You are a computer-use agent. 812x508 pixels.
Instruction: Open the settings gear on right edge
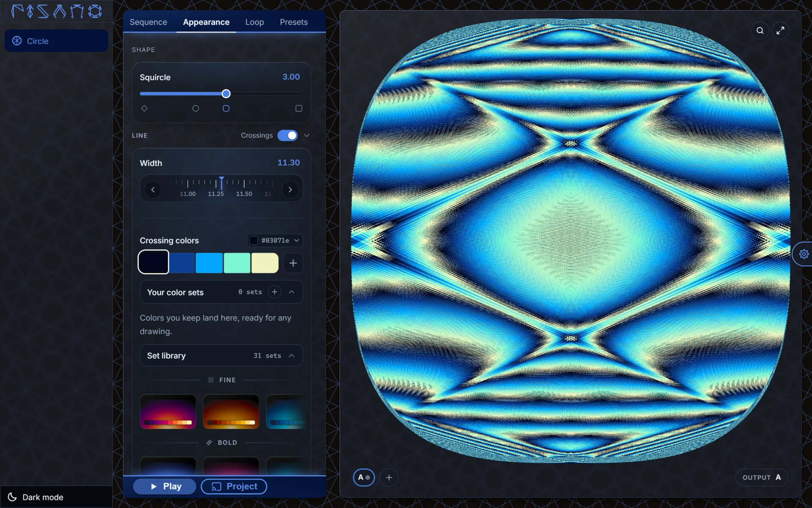point(804,254)
